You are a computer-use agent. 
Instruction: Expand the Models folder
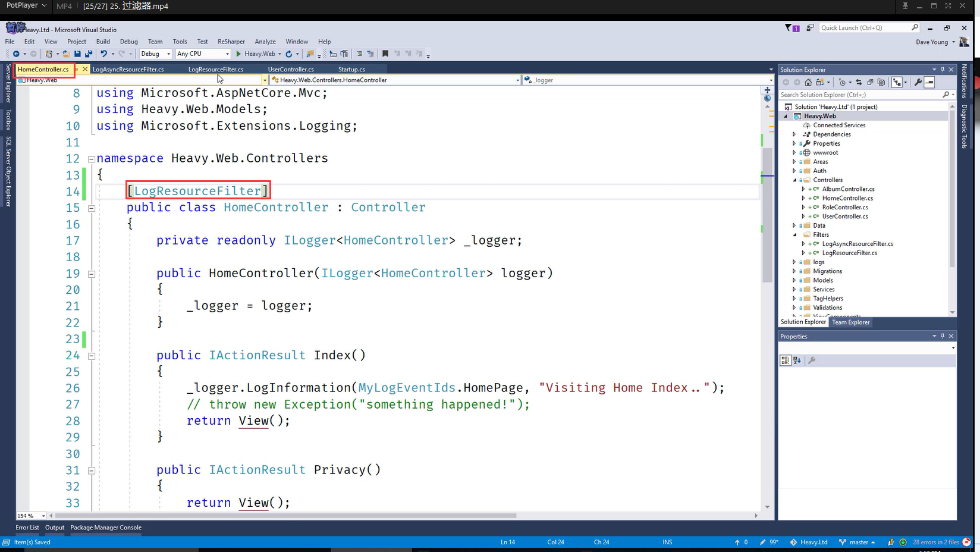coord(794,280)
